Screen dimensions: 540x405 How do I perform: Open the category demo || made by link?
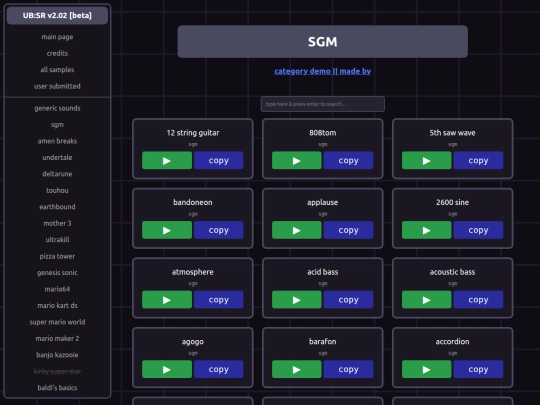[323, 71]
